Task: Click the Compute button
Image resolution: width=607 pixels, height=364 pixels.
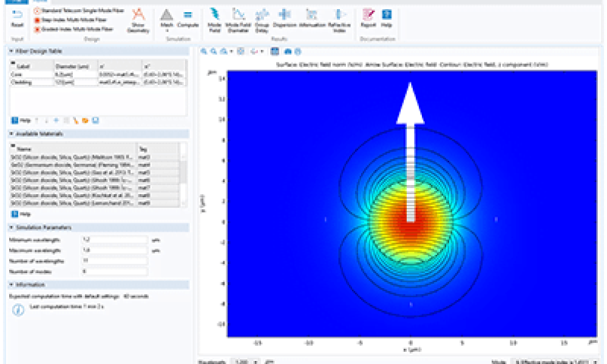Action: pyautogui.click(x=188, y=19)
